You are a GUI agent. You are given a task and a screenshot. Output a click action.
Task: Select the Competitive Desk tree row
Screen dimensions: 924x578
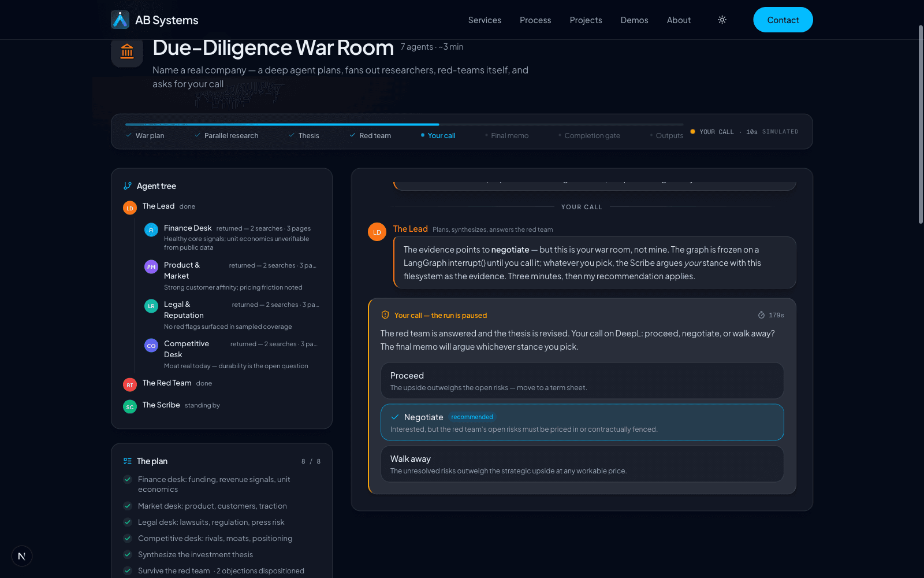[232, 354]
